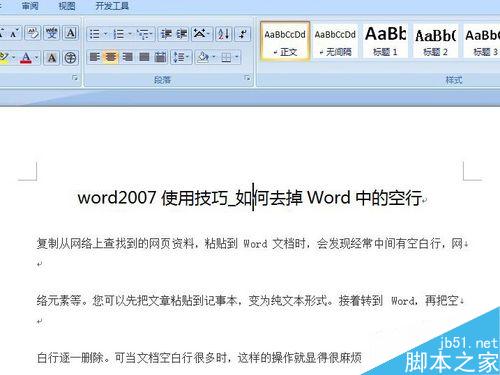The height and width of the screenshot is (375, 500).
Task: Click the Line Spacing icon
Action: pyautogui.click(x=179, y=57)
